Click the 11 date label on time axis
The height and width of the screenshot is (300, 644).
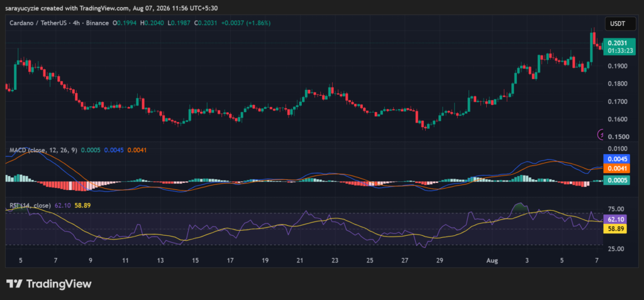[x=125, y=260]
